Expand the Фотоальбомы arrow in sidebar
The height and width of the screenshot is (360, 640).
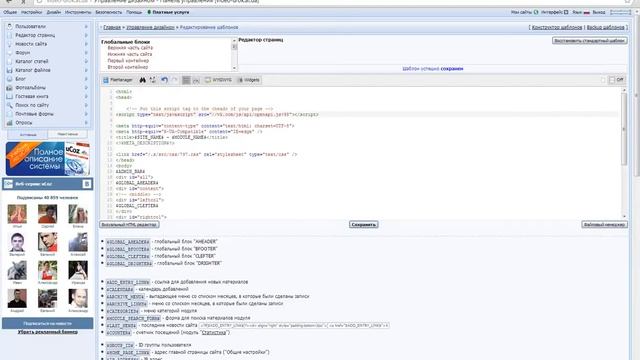click(x=86, y=88)
